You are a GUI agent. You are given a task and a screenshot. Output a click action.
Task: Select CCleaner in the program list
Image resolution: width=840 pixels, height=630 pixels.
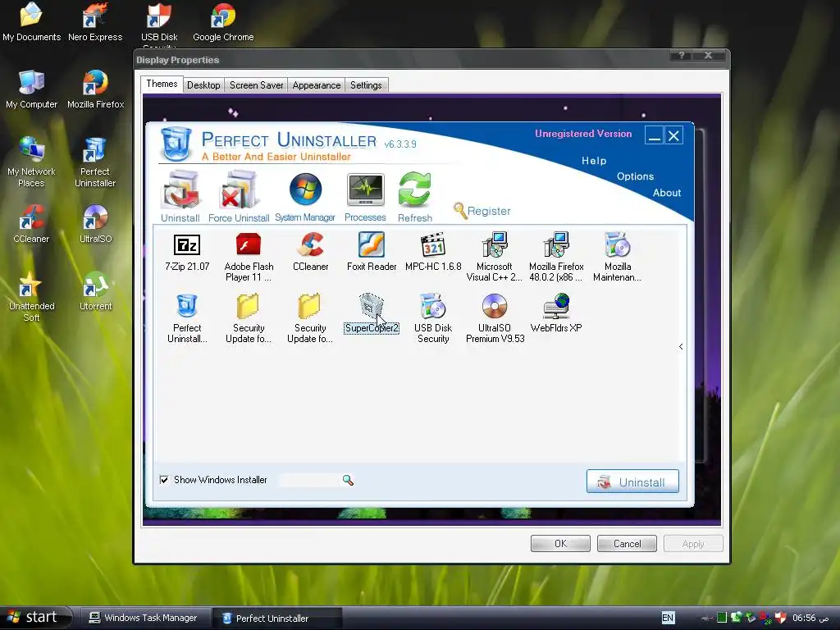click(311, 252)
